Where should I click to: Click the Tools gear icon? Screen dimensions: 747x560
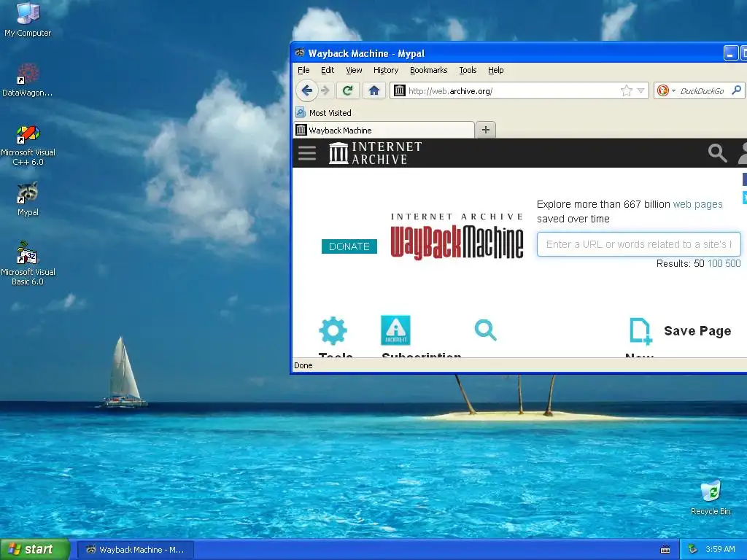333,330
